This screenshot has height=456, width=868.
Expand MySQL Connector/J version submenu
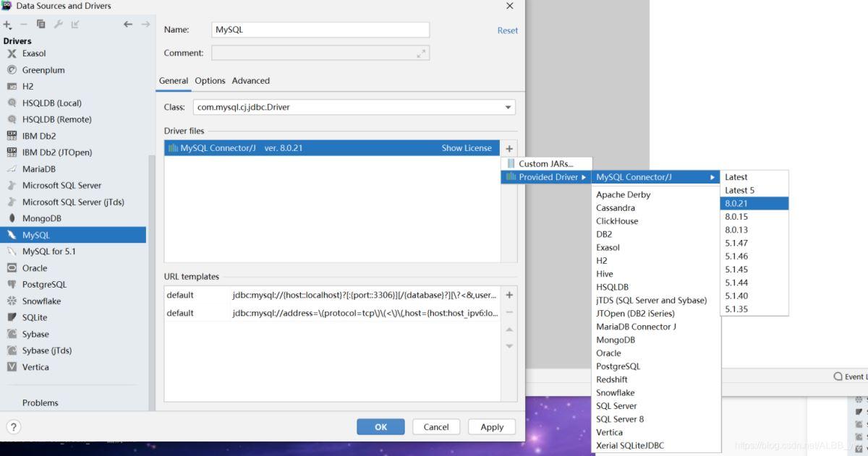pos(655,177)
